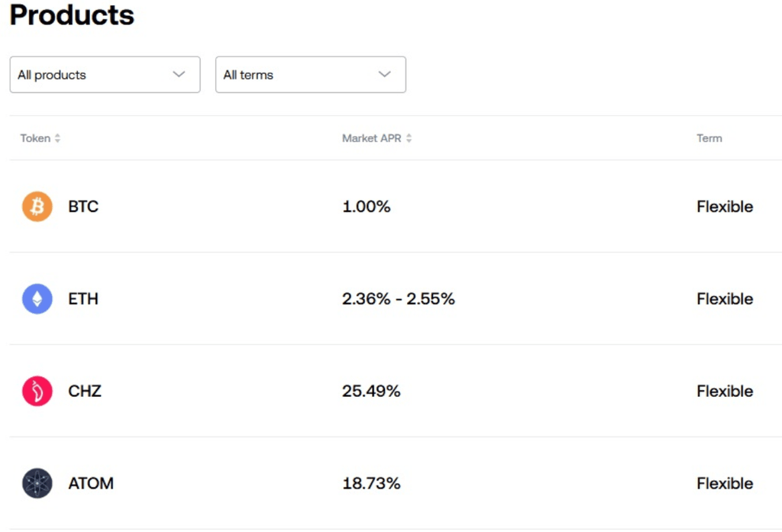Click the All terms chevron arrow
This screenshot has width=782, height=532.
tap(384, 75)
